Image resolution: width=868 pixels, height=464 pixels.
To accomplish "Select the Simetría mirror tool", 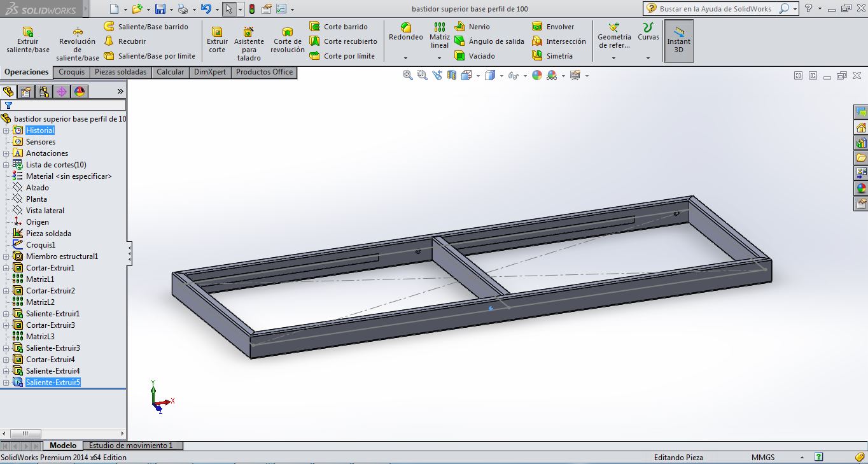I will click(552, 56).
